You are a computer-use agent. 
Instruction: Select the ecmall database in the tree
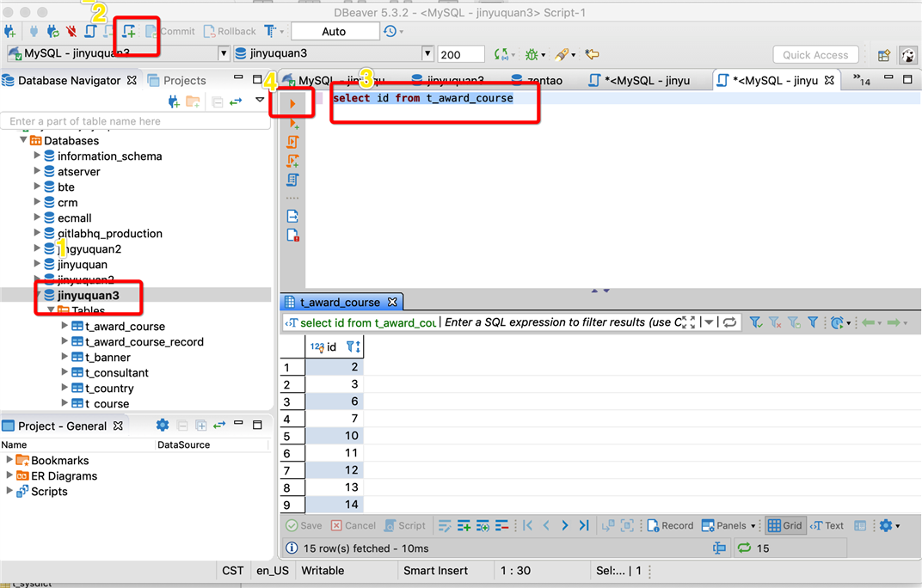[74, 218]
